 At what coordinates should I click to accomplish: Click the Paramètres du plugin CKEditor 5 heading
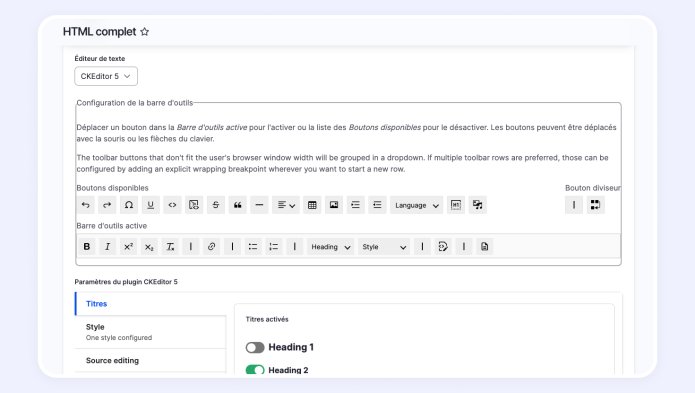tap(126, 282)
